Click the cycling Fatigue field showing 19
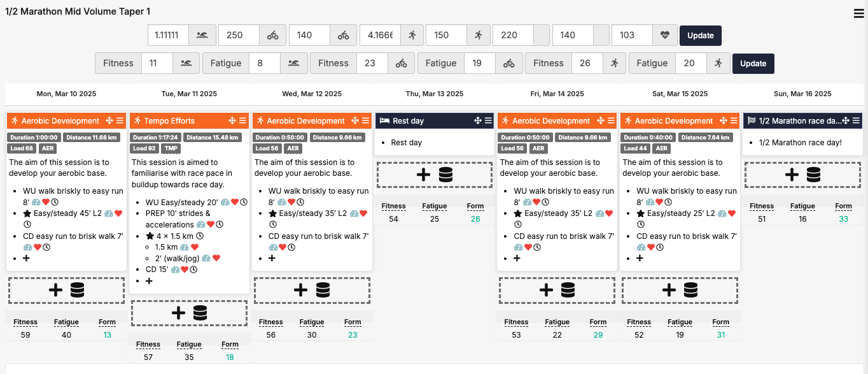The width and height of the screenshot is (868, 374). 480,63
